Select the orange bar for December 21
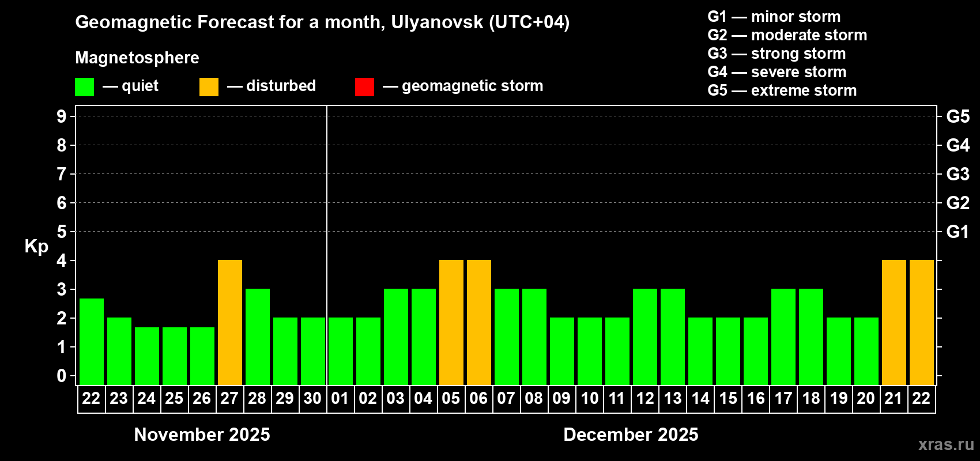Screen dimensions: 980x461 pos(894,323)
